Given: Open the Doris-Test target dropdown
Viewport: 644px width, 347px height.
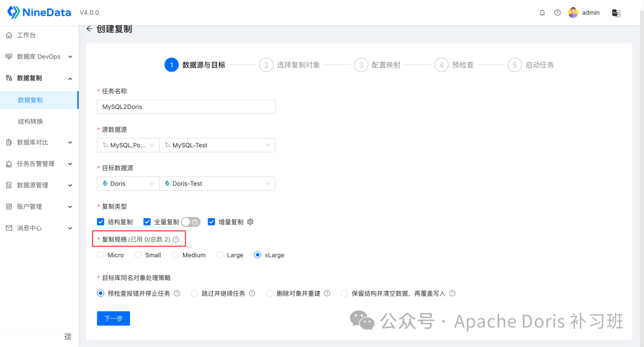Looking at the screenshot, I should (x=217, y=183).
